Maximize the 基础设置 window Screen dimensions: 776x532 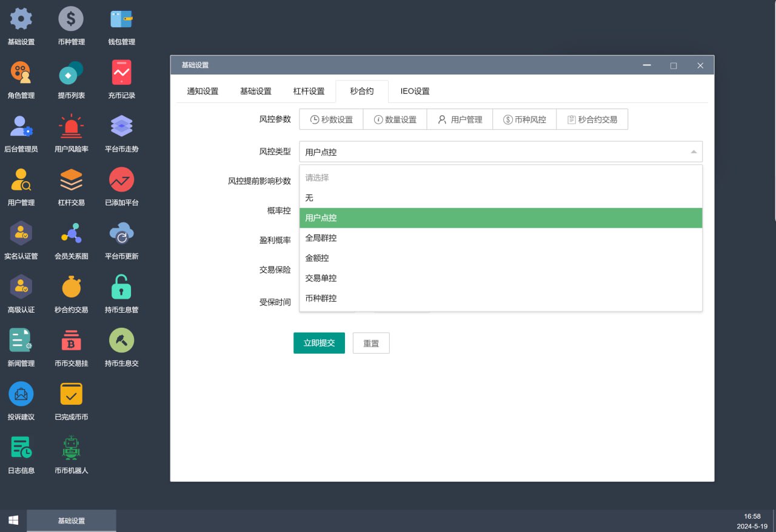(x=674, y=65)
